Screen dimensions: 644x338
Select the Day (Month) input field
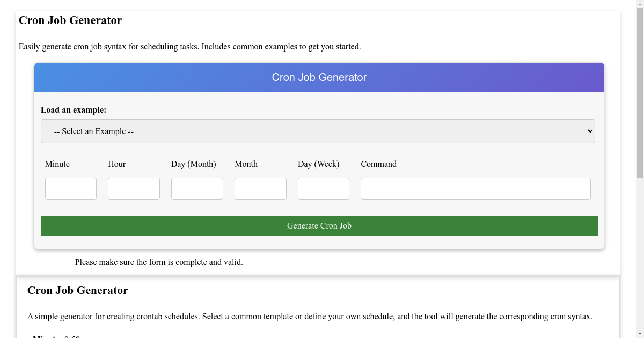tap(196, 188)
